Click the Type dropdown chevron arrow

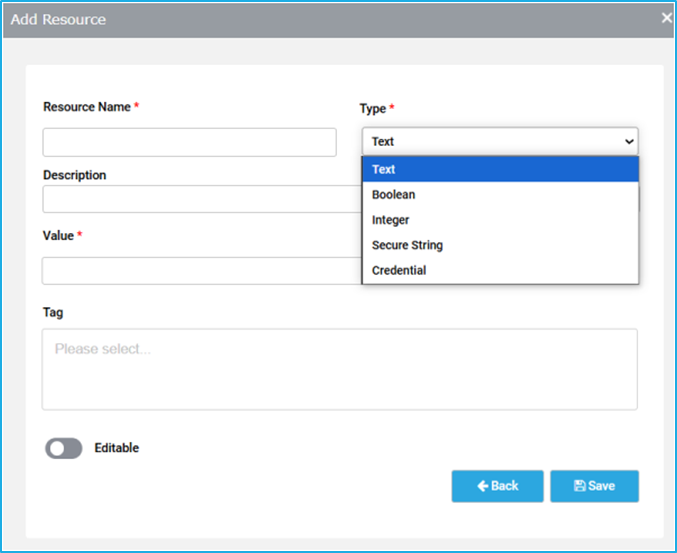coord(629,142)
